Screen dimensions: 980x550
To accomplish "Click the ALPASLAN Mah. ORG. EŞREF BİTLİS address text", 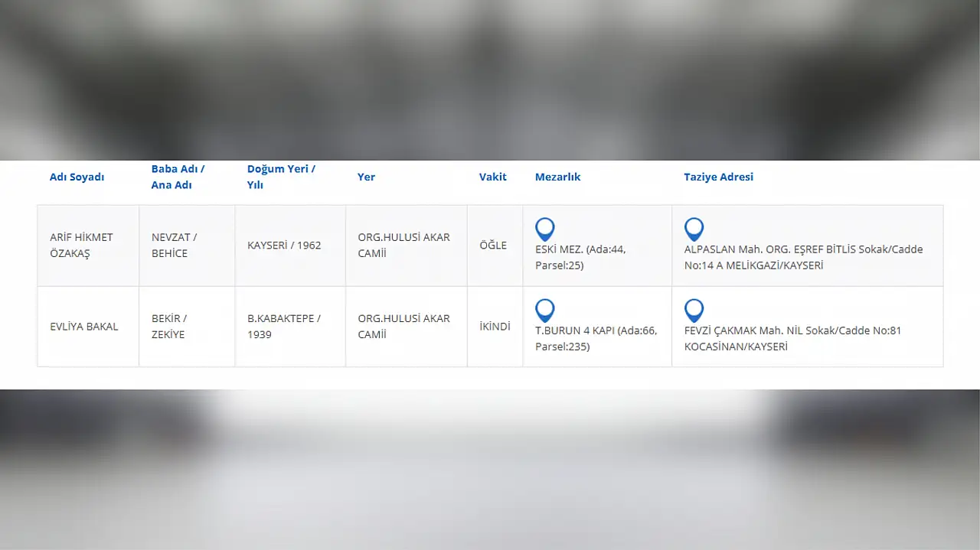I will pos(803,258).
